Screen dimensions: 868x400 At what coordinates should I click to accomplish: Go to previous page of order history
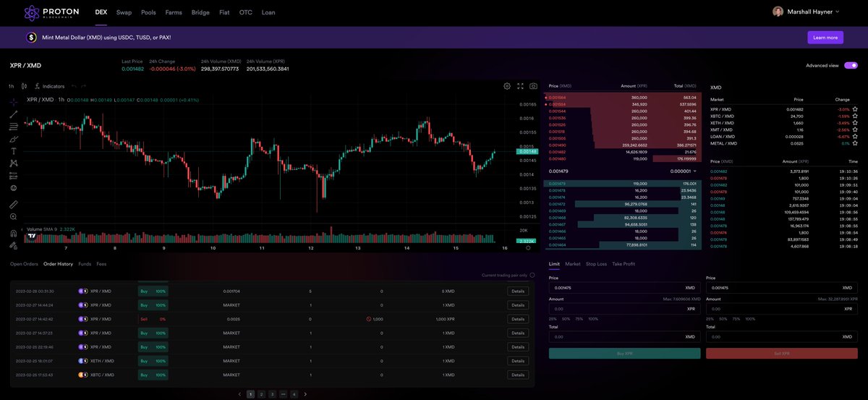point(239,394)
